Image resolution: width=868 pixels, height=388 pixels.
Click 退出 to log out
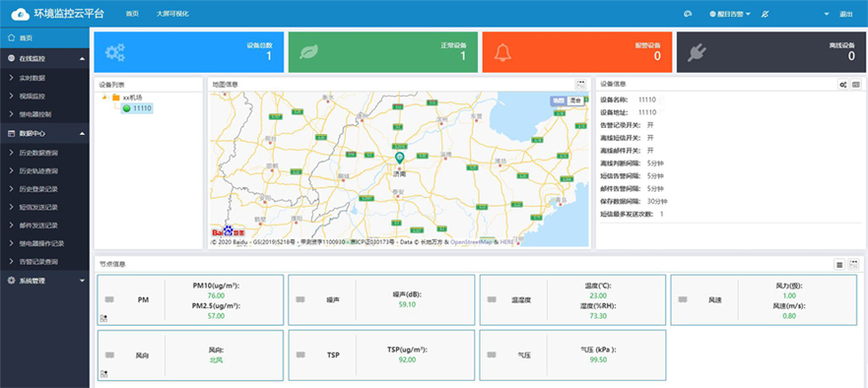tap(846, 14)
